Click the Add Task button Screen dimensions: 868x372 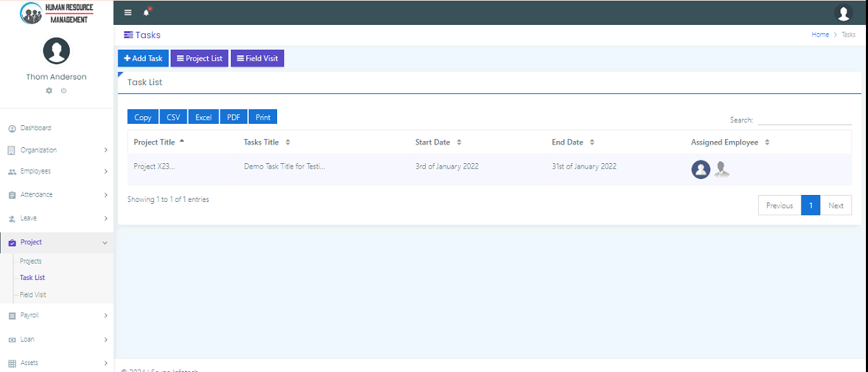[x=143, y=59]
